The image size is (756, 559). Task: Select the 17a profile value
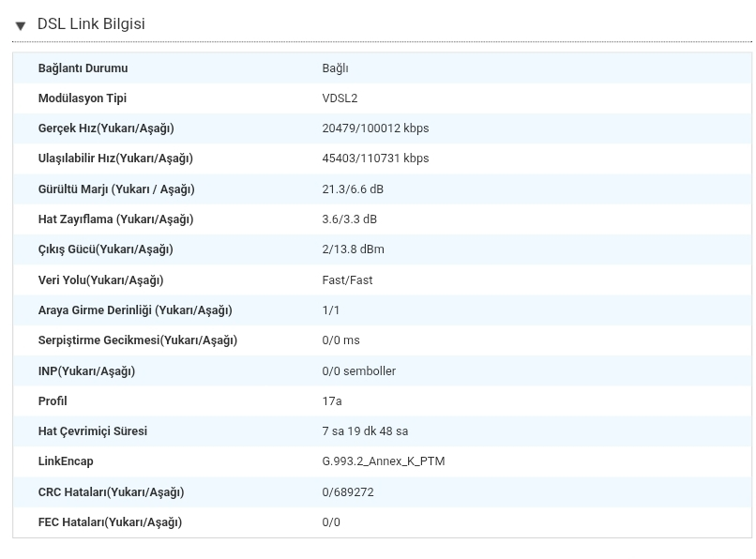332,401
